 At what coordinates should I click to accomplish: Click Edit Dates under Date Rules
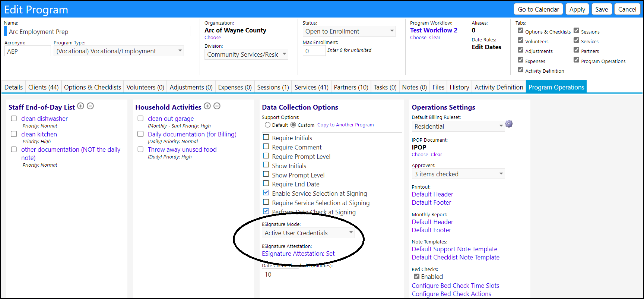tap(486, 47)
